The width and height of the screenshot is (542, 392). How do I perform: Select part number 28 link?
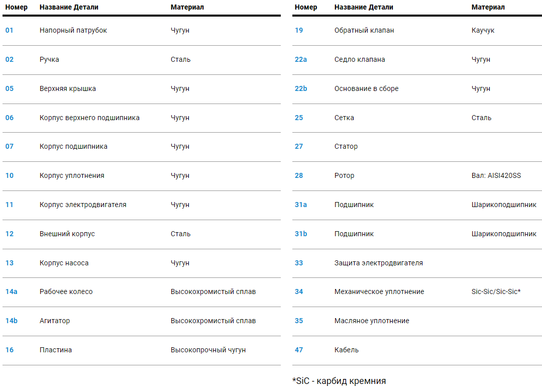pyautogui.click(x=299, y=175)
